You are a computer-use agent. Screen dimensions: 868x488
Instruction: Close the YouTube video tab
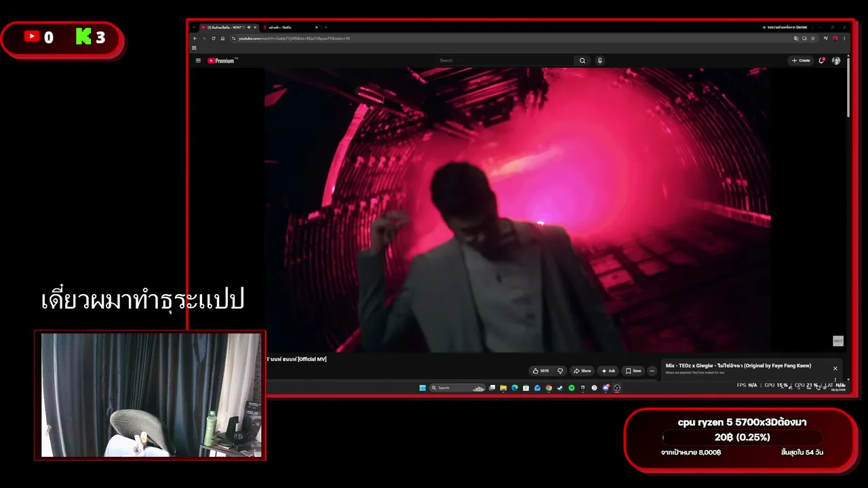(255, 27)
